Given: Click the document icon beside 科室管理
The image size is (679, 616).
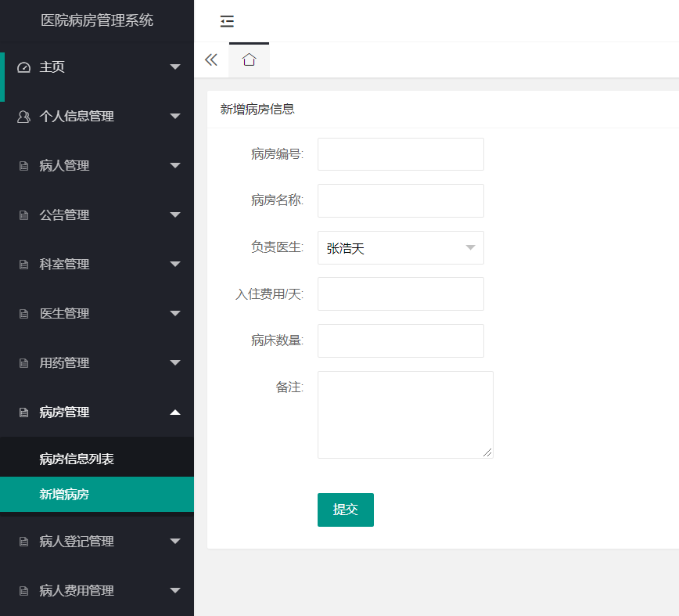Looking at the screenshot, I should pos(23,265).
